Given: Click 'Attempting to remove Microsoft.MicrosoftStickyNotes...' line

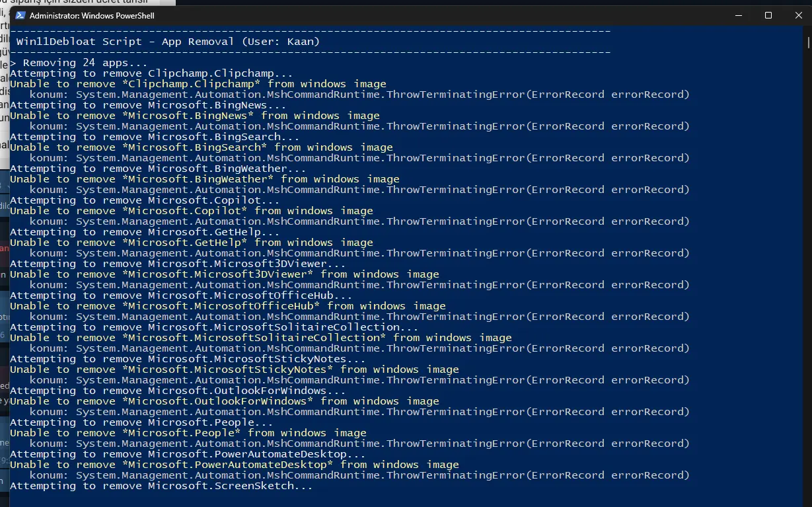Looking at the screenshot, I should 188,359.
